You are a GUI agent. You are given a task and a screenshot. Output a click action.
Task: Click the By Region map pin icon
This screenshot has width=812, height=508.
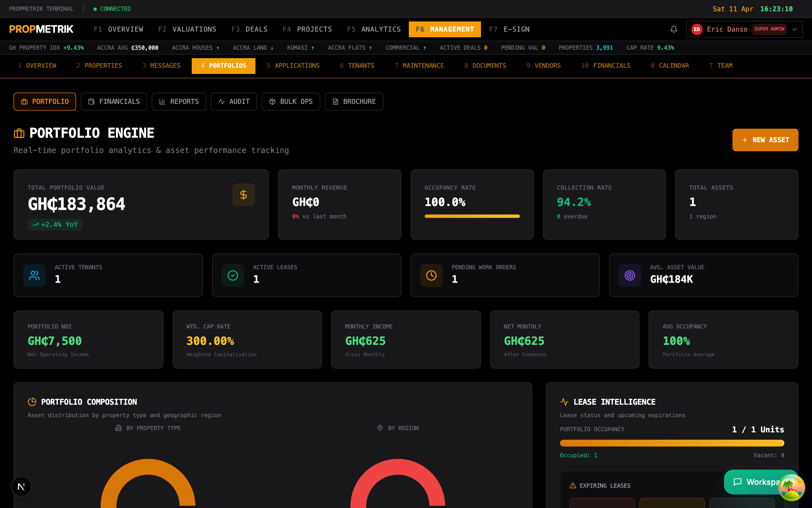(x=380, y=428)
